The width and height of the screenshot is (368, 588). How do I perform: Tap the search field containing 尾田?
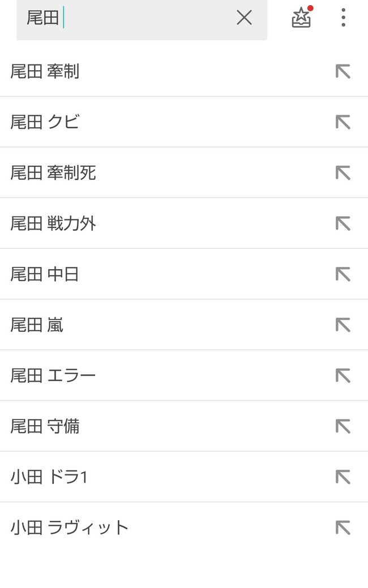(x=142, y=19)
